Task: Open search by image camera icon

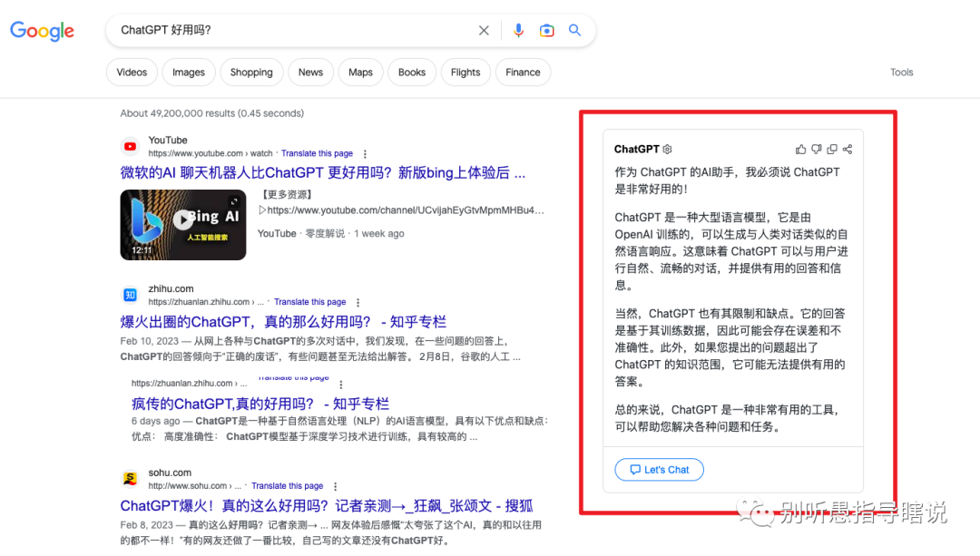Action: click(x=546, y=30)
